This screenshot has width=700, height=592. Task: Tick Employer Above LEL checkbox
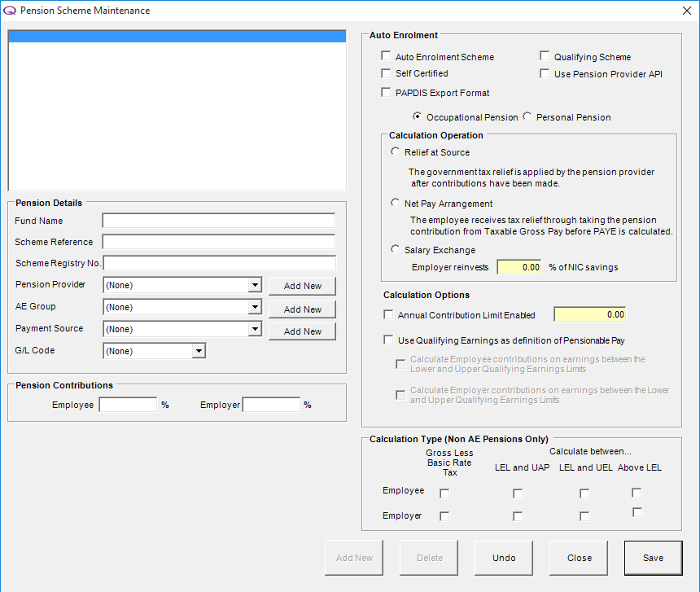637,512
